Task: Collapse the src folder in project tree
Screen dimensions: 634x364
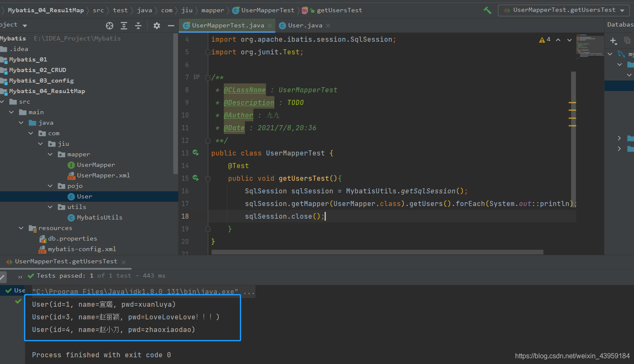Action: pos(3,102)
